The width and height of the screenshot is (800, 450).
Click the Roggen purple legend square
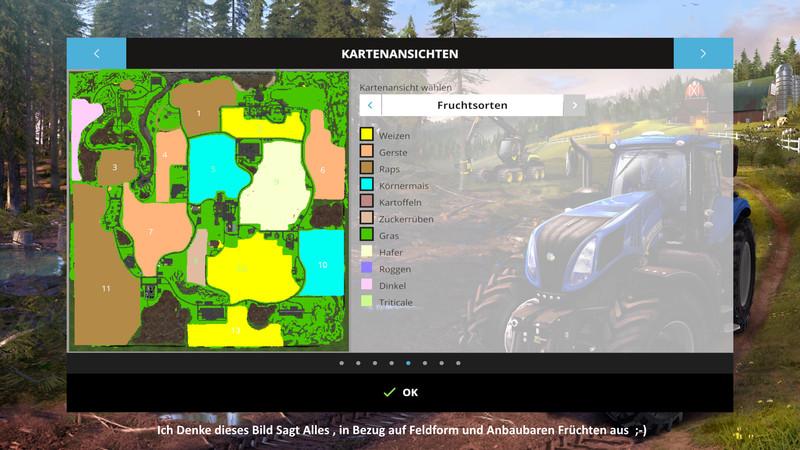point(367,268)
